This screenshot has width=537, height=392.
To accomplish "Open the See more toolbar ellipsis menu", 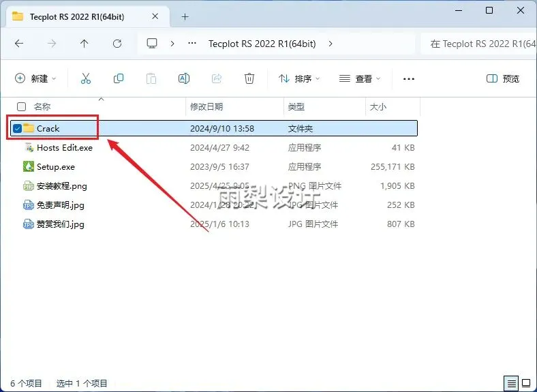I will point(409,79).
